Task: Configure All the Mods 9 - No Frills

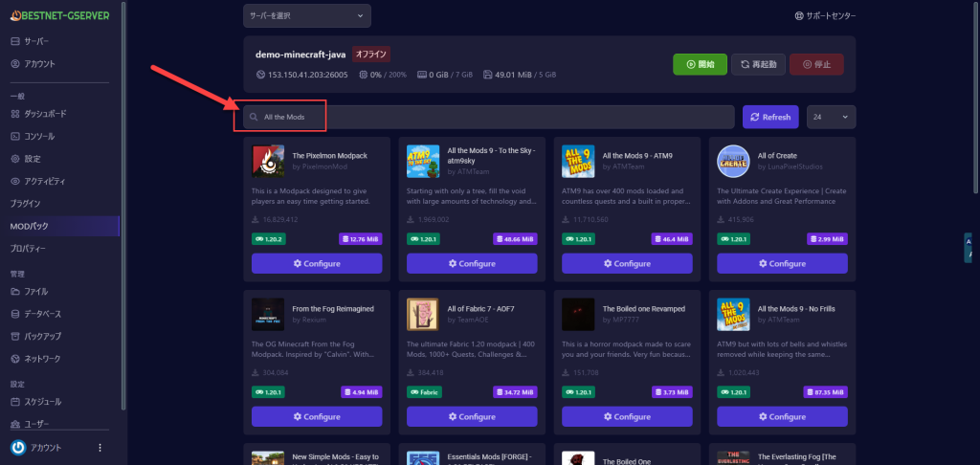Action: tap(782, 416)
